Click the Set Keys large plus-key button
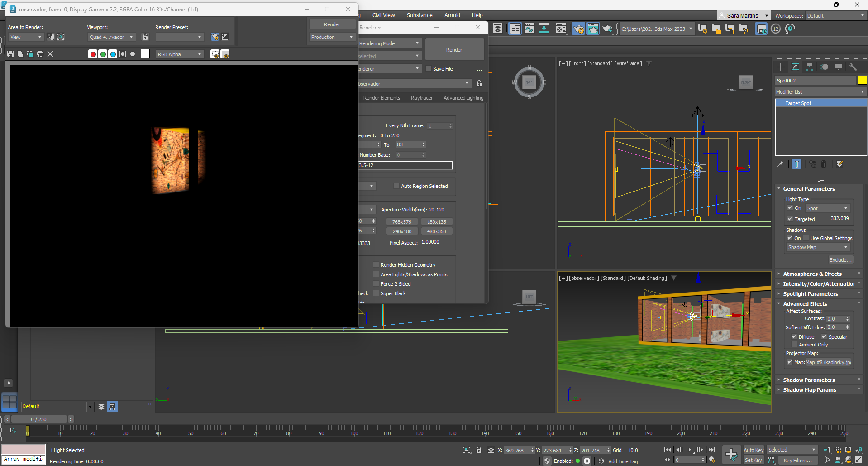Image resolution: width=868 pixels, height=466 pixels. (x=731, y=454)
